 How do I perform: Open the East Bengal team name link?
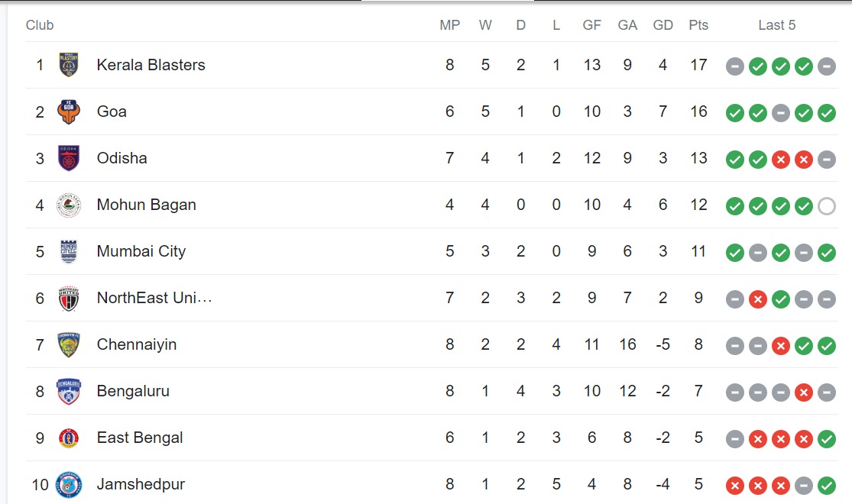[140, 438]
